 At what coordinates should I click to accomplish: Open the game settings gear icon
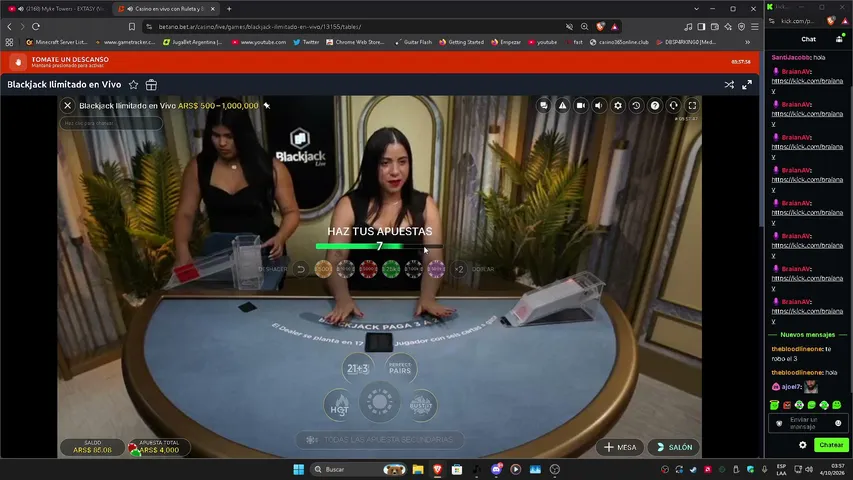[617, 106]
